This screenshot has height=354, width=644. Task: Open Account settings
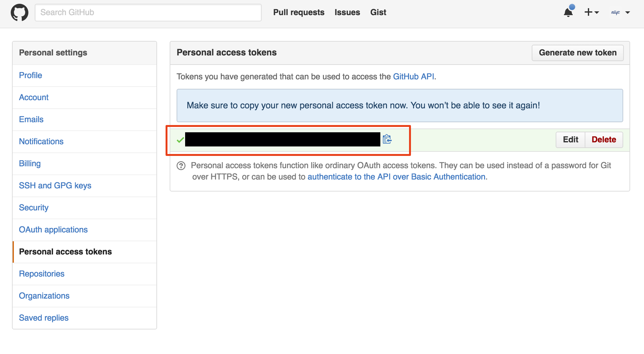click(x=85, y=98)
